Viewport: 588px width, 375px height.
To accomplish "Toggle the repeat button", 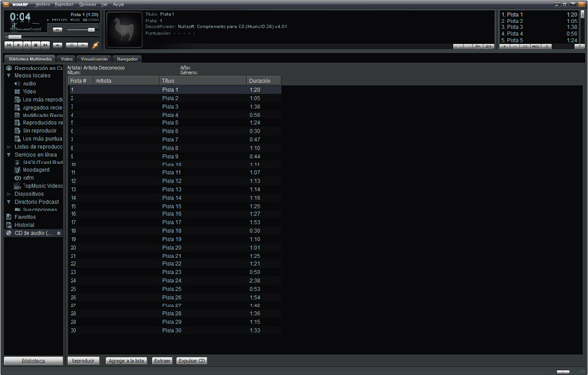I will (x=83, y=45).
